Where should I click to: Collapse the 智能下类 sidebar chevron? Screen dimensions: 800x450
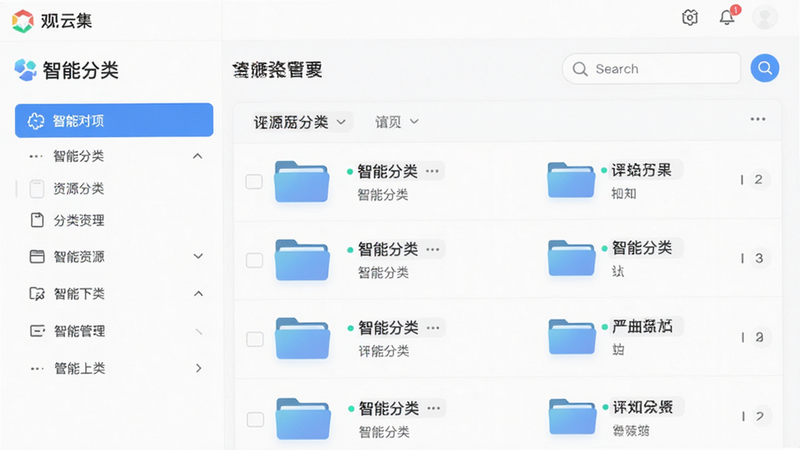[198, 294]
